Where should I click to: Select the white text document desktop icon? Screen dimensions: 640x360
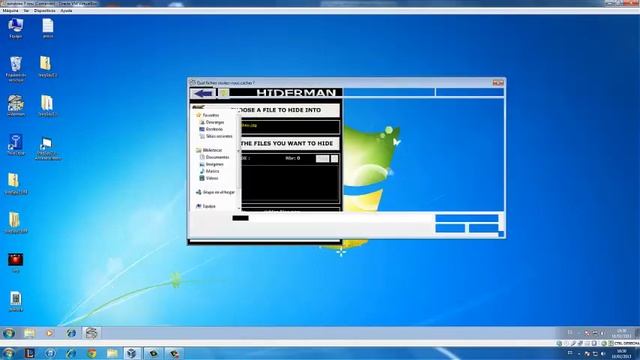(48, 28)
